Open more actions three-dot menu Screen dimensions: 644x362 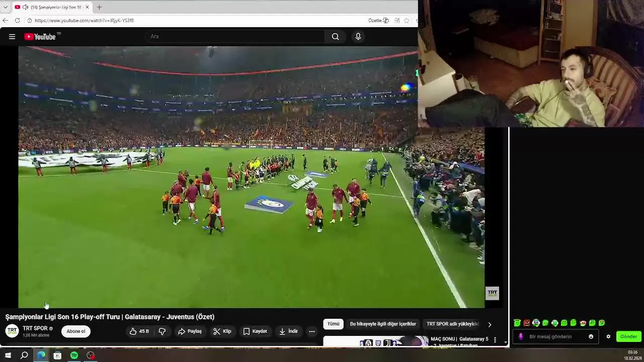[312, 331]
